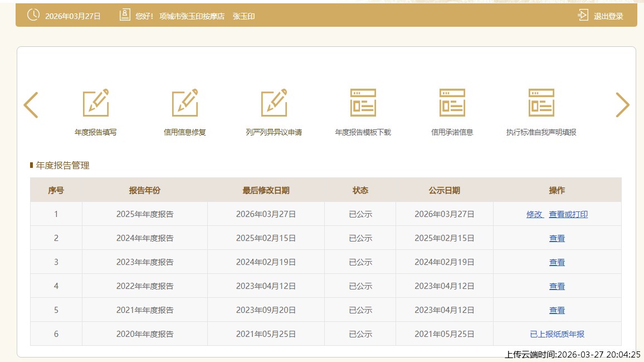
Task: Open the 信用承诺信息 icon
Action: click(452, 104)
